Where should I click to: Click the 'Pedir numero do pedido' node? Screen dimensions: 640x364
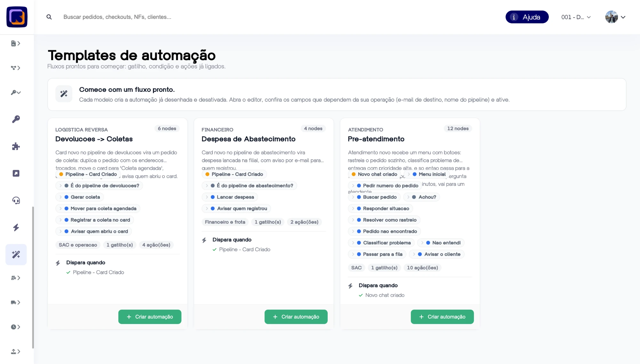(x=385, y=186)
